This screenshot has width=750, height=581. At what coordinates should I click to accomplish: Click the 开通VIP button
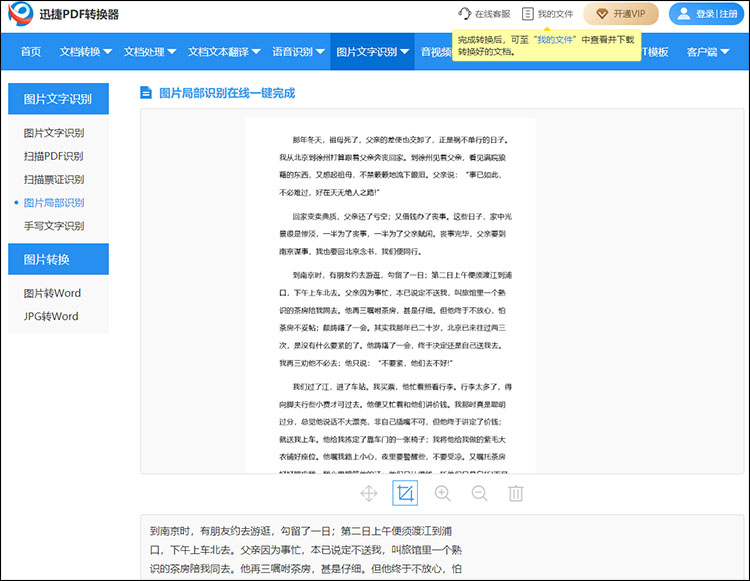(x=620, y=14)
